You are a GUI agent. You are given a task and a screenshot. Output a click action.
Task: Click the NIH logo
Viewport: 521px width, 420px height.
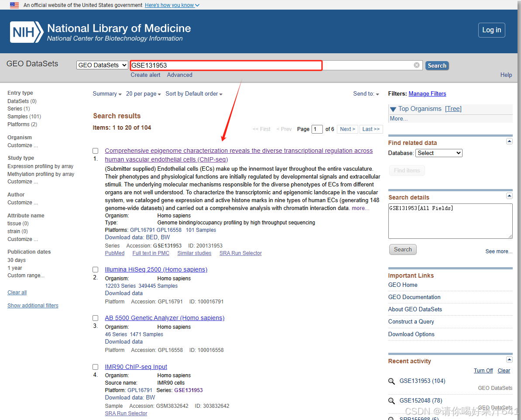coord(27,32)
